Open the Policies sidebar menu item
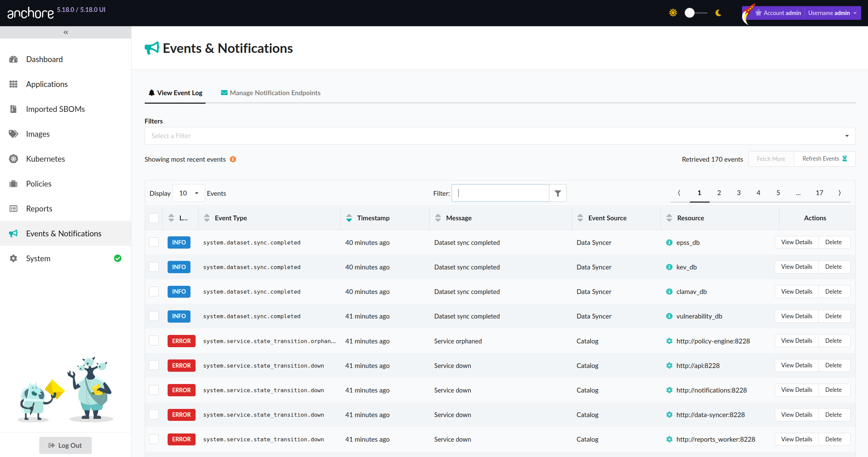The width and height of the screenshot is (868, 457). [39, 184]
